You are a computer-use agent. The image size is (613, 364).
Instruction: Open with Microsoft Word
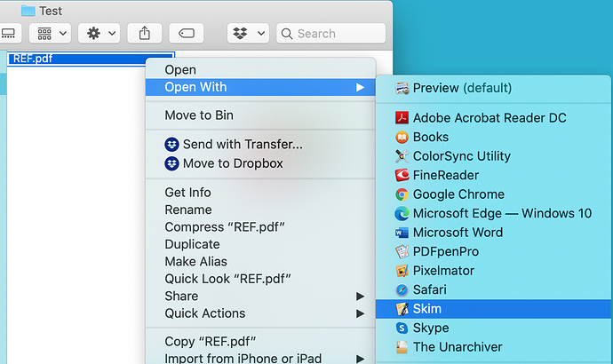click(493, 233)
